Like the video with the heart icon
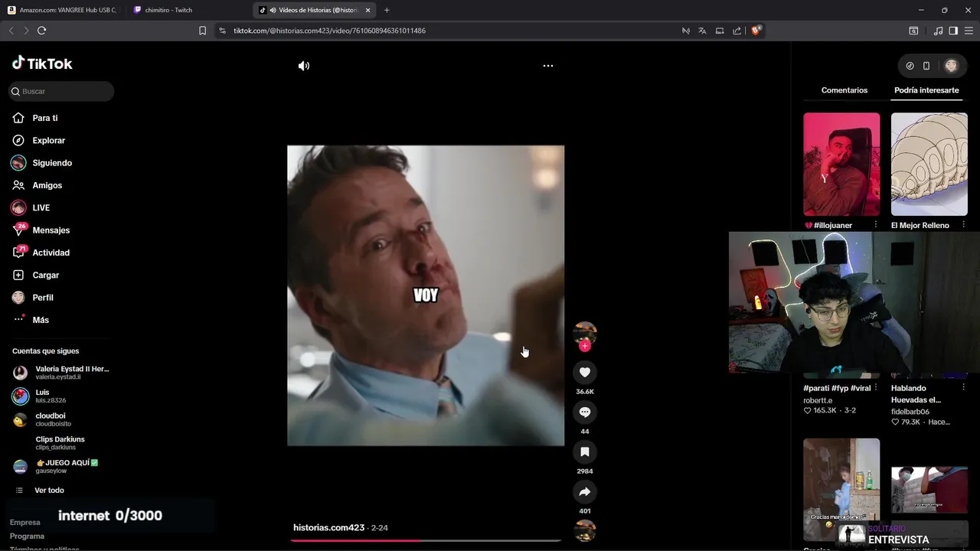The image size is (980, 551). 585,372
